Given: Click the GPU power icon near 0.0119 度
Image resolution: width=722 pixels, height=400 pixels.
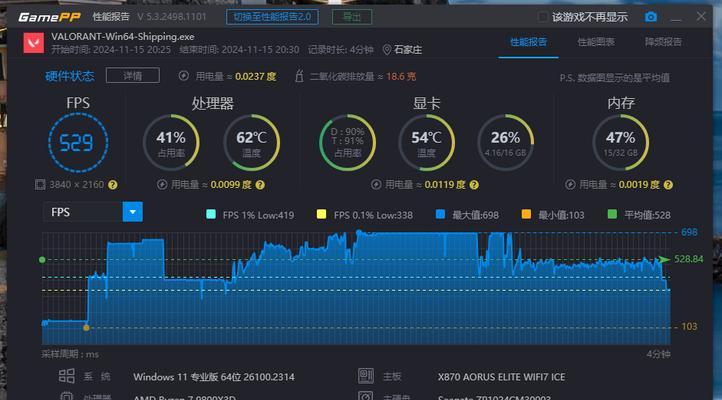Looking at the screenshot, I should 376,185.
